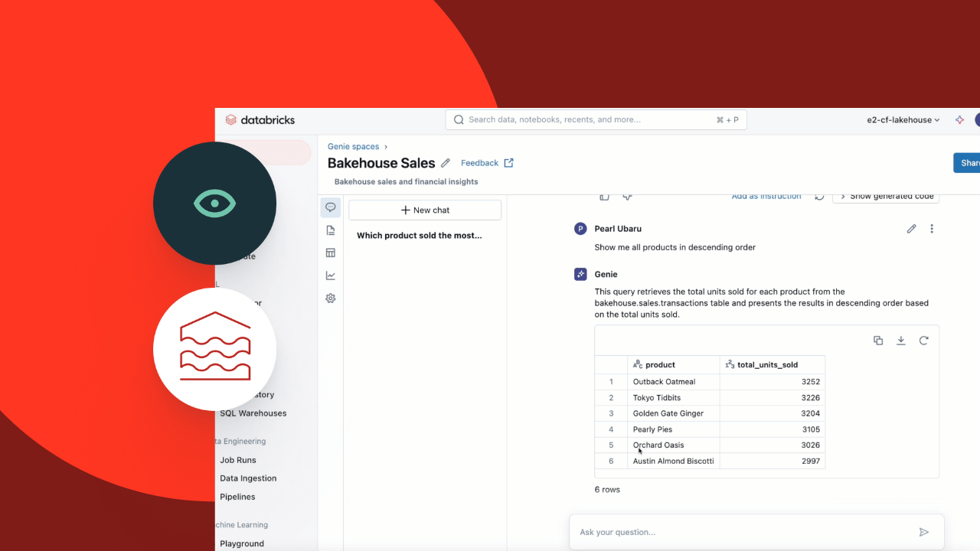Copy the result table to clipboard
980x551 pixels.
coord(878,341)
